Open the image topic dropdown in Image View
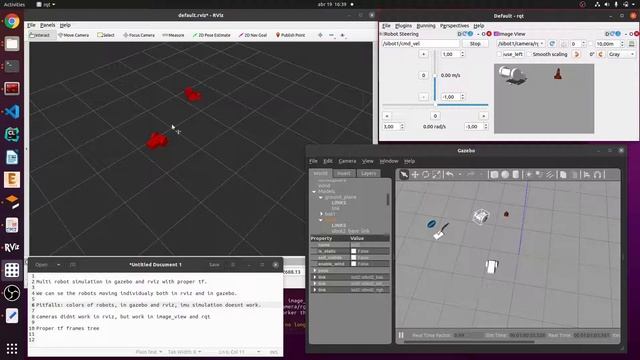Image resolution: width=640 pixels, height=360 pixels. pyautogui.click(x=521, y=44)
